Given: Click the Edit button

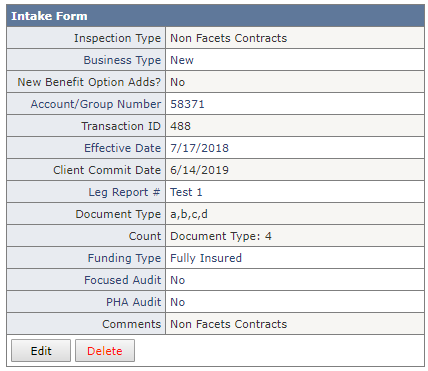Looking at the screenshot, I should (x=41, y=350).
